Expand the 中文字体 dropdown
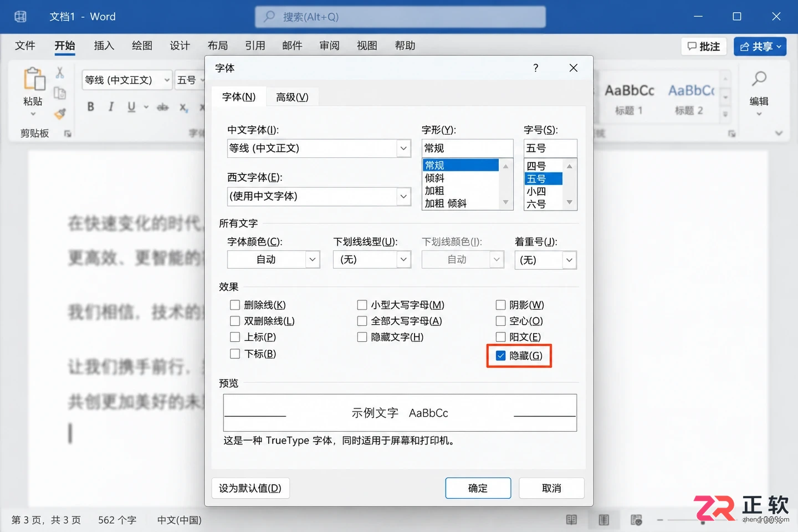 click(x=403, y=148)
